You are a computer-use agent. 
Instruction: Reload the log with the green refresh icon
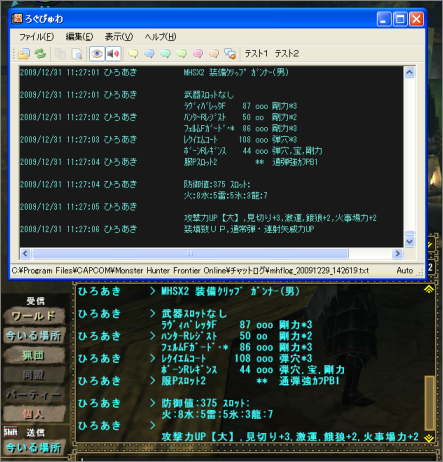click(x=40, y=54)
